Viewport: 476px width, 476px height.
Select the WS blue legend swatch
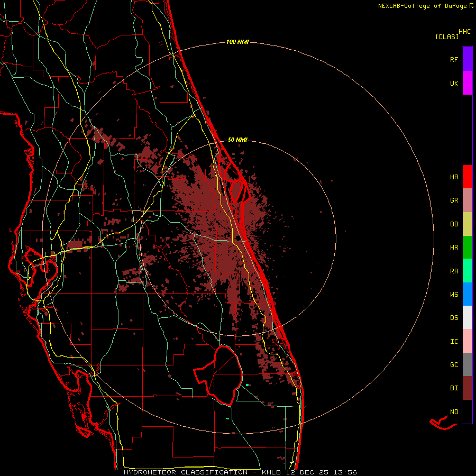[467, 294]
